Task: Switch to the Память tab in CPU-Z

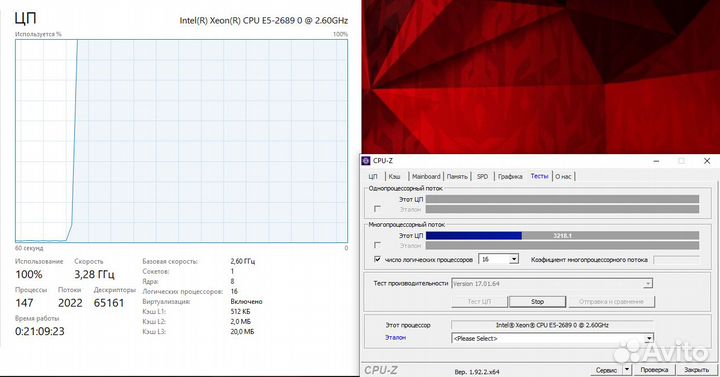Action: (x=457, y=176)
